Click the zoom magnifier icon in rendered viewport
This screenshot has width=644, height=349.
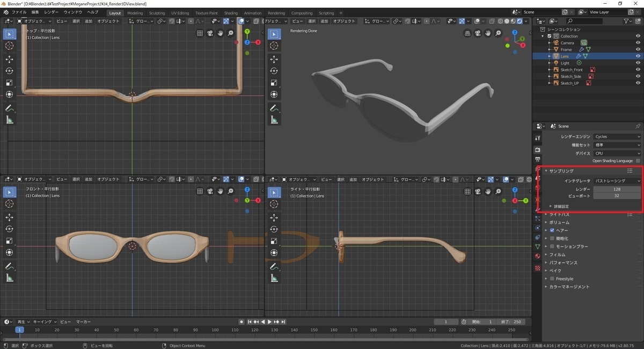click(498, 33)
